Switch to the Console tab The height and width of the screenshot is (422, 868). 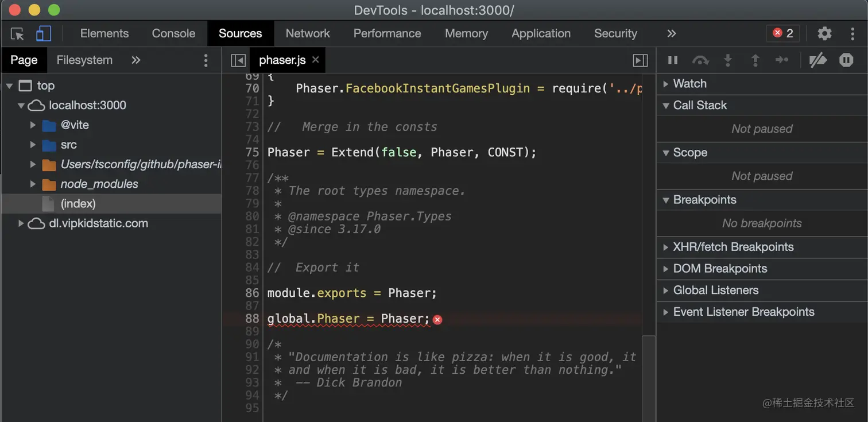pos(173,33)
